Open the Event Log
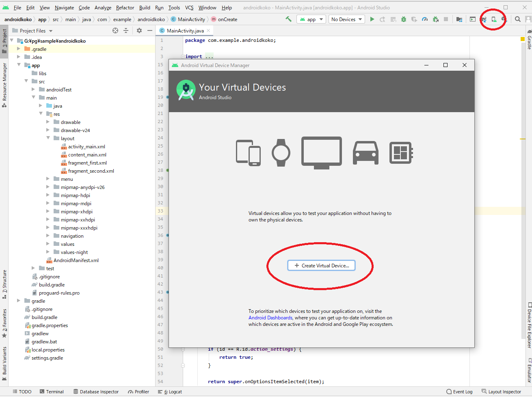532x397 pixels. coord(459,392)
